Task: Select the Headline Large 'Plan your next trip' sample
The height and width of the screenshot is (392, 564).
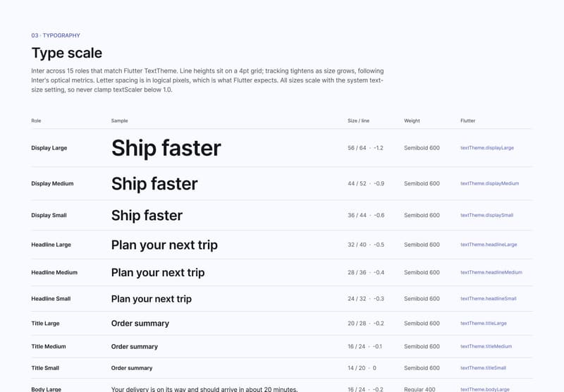Action: 164,245
